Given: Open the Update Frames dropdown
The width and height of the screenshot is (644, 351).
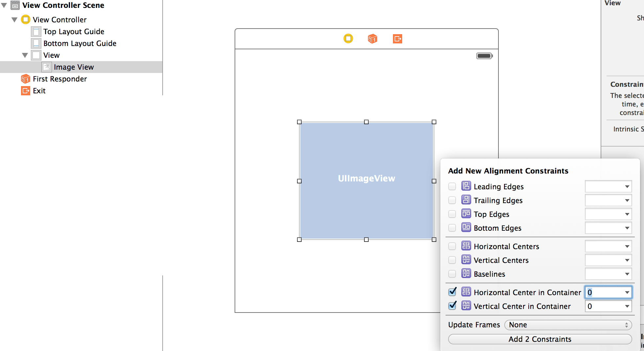Looking at the screenshot, I should point(568,325).
